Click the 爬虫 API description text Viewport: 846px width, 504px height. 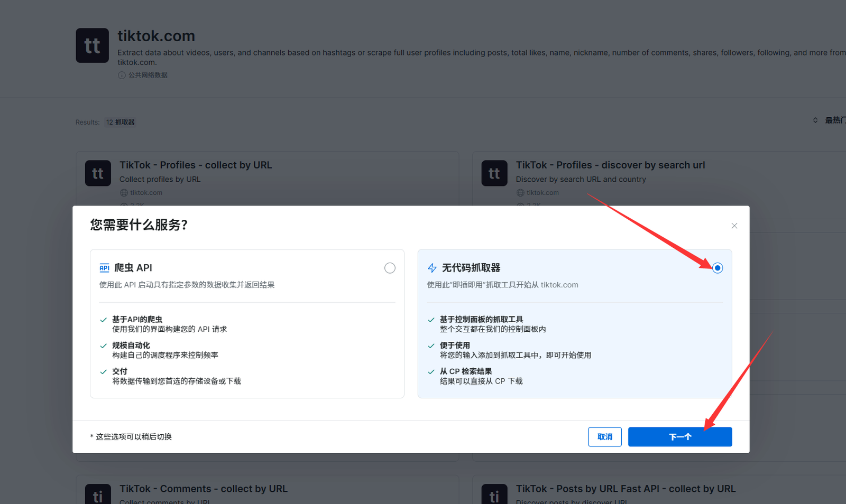187,285
